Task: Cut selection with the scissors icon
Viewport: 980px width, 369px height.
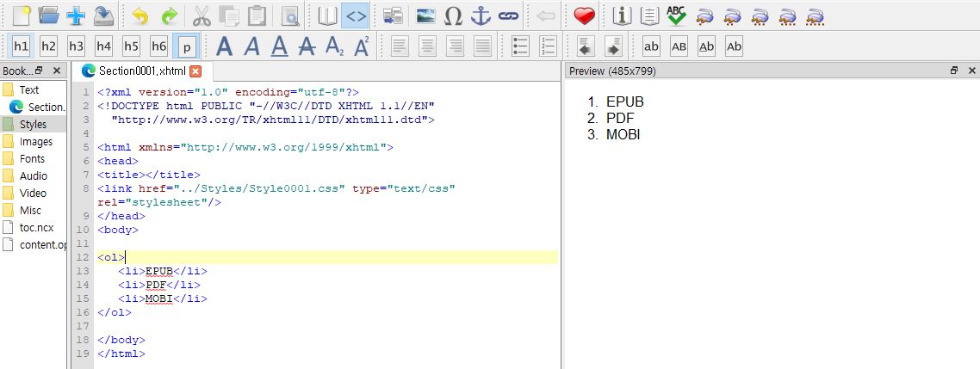Action: [x=202, y=15]
